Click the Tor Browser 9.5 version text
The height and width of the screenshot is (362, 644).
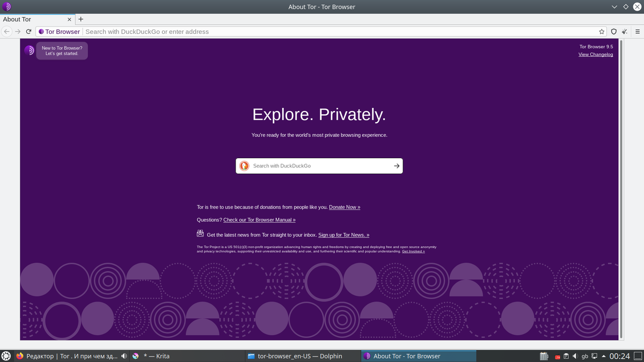[x=596, y=47]
